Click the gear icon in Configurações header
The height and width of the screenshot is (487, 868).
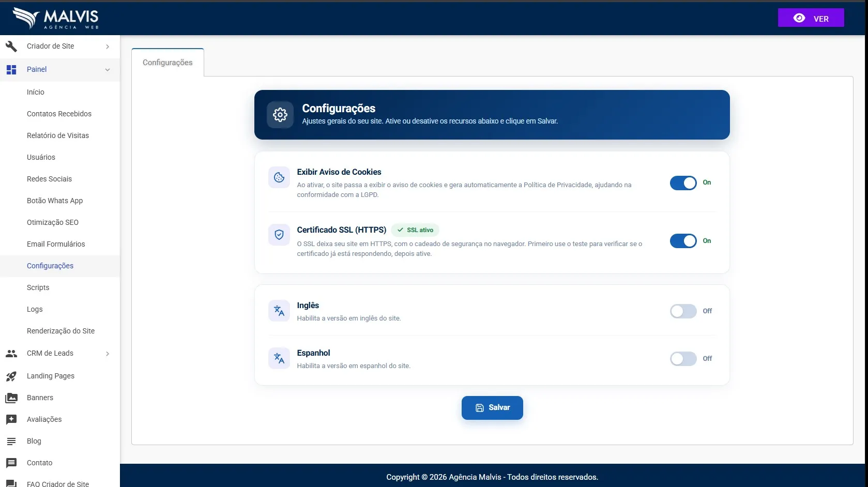[280, 115]
